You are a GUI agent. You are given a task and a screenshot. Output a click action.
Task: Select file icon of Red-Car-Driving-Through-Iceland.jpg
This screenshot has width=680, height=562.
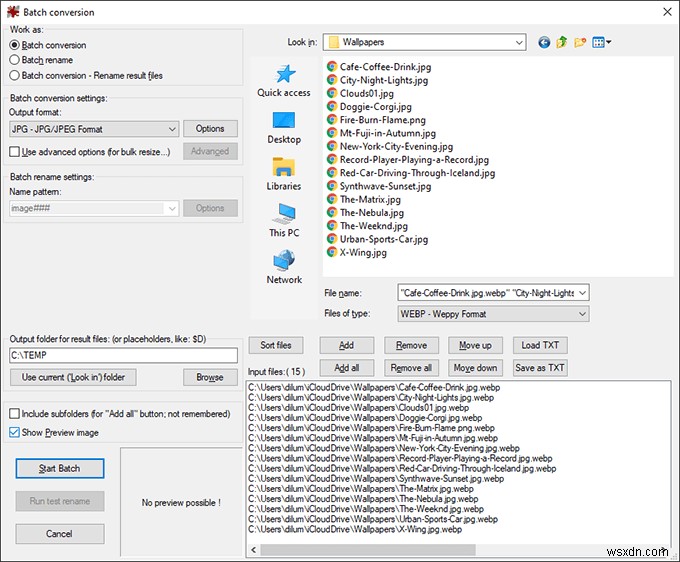point(332,173)
